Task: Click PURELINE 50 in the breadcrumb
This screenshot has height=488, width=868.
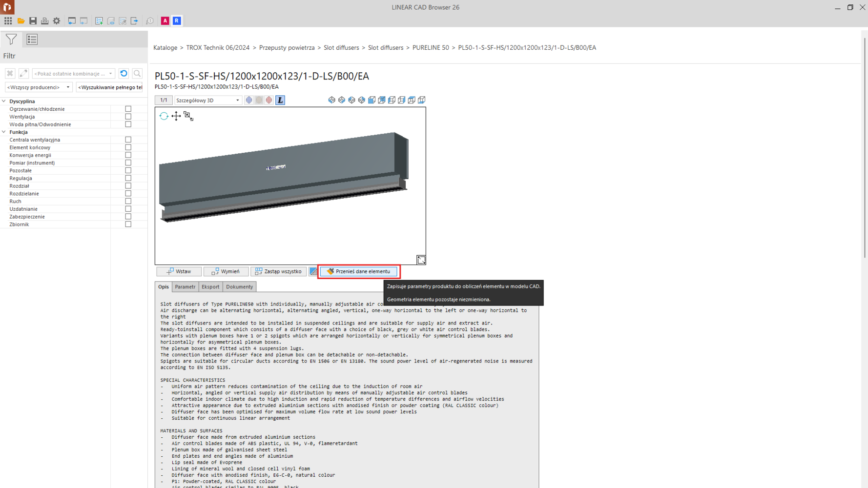Action: pyautogui.click(x=430, y=48)
